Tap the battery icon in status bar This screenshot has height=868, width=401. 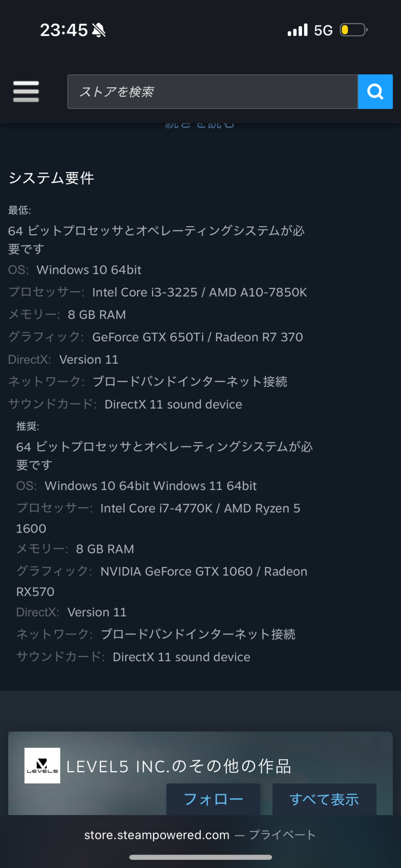pyautogui.click(x=353, y=30)
